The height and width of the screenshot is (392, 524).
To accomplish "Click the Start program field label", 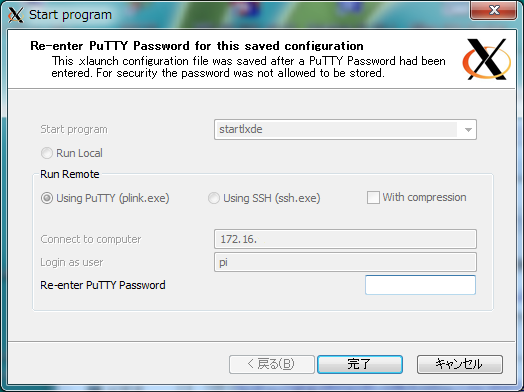I will (74, 129).
